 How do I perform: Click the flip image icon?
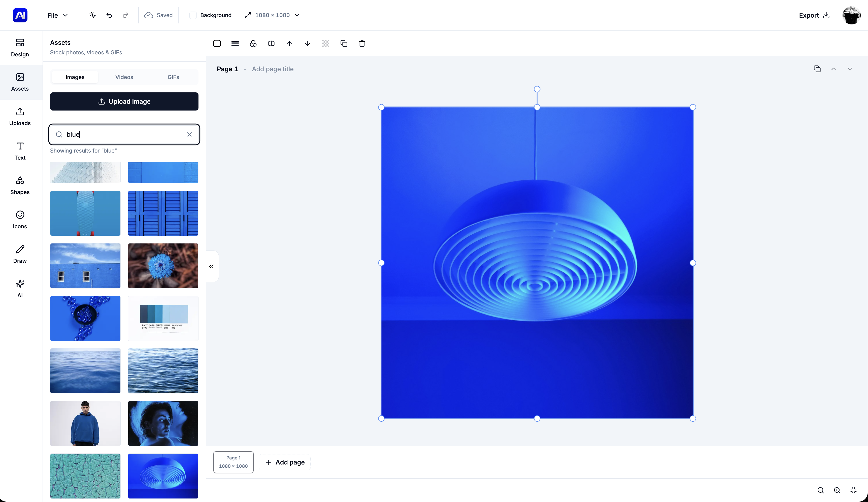[271, 43]
